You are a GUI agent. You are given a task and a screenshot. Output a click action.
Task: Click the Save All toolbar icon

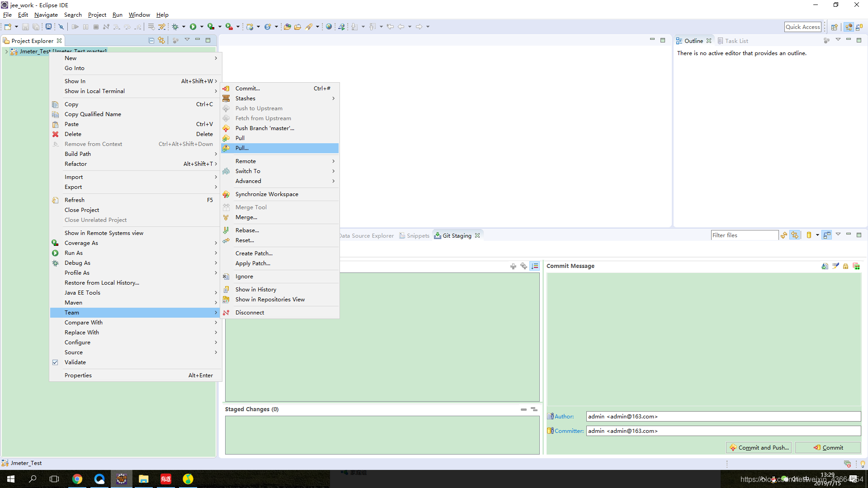tap(36, 27)
